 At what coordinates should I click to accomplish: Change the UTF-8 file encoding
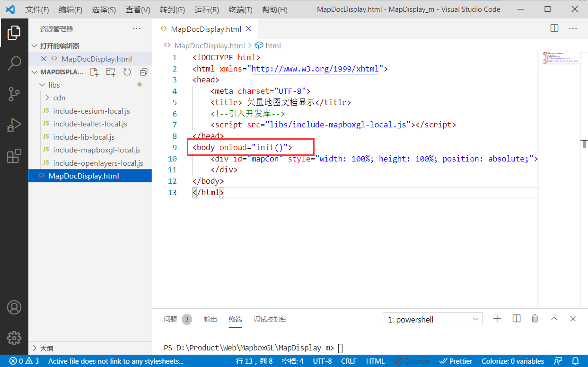click(x=323, y=361)
